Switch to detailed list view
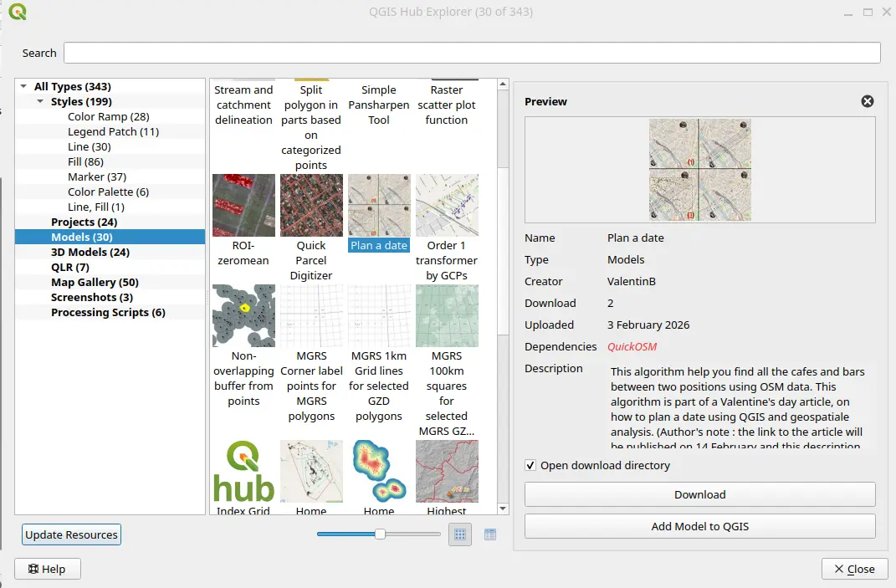The image size is (896, 588). coord(489,534)
